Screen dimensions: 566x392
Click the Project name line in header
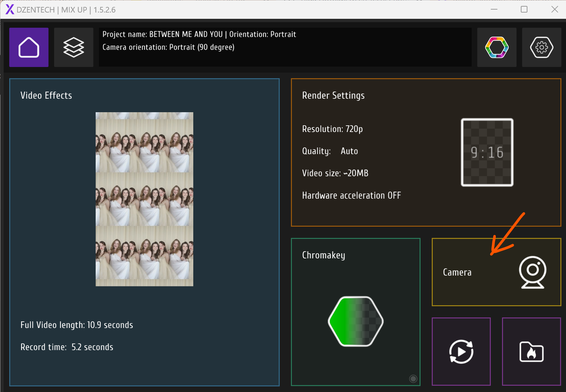(199, 34)
